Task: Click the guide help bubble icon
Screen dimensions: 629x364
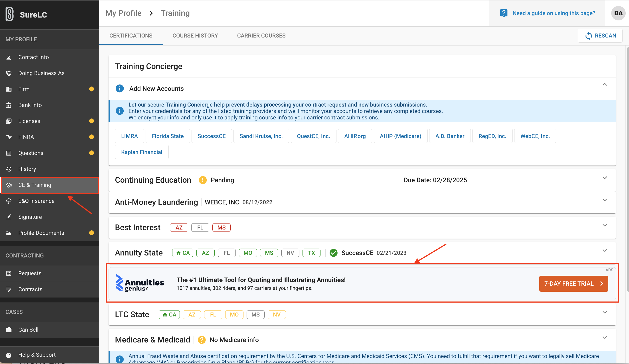Action: (504, 13)
